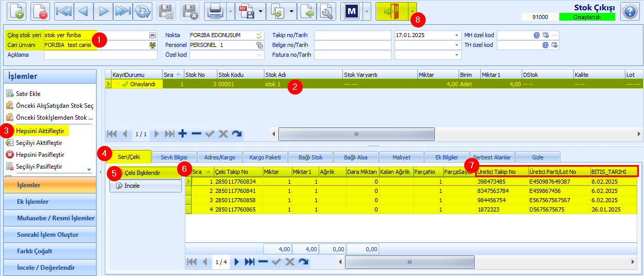Open PDF export dropdown arrow

[x=261, y=11]
